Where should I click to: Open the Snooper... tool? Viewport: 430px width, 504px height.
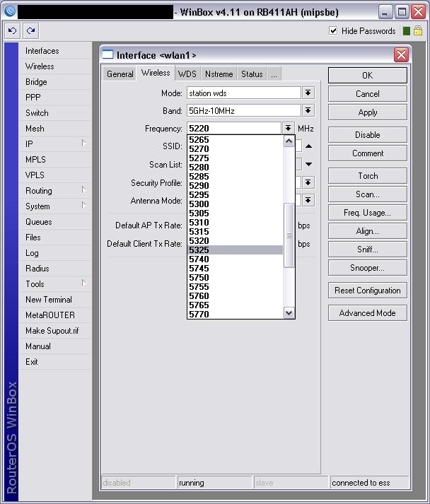coord(368,268)
